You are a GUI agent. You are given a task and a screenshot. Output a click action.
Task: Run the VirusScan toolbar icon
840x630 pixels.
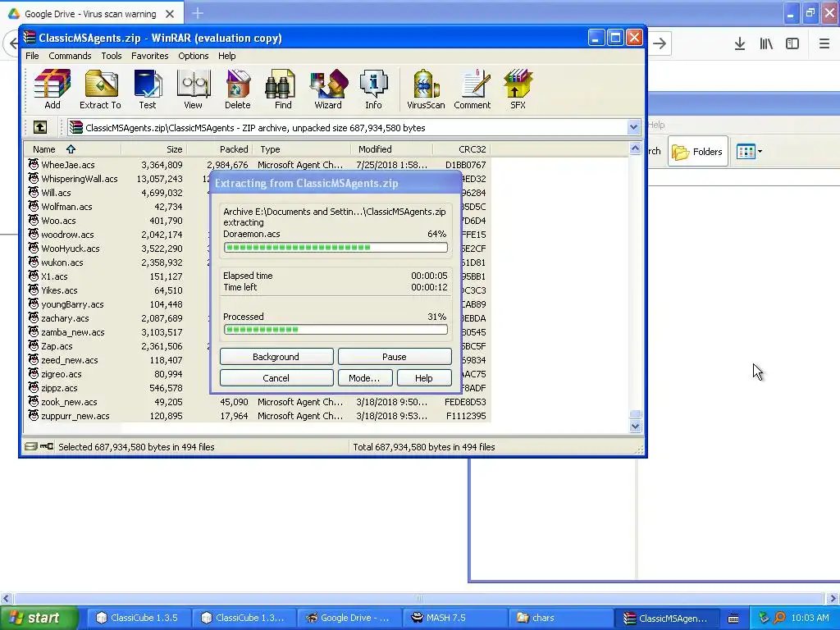(x=426, y=89)
